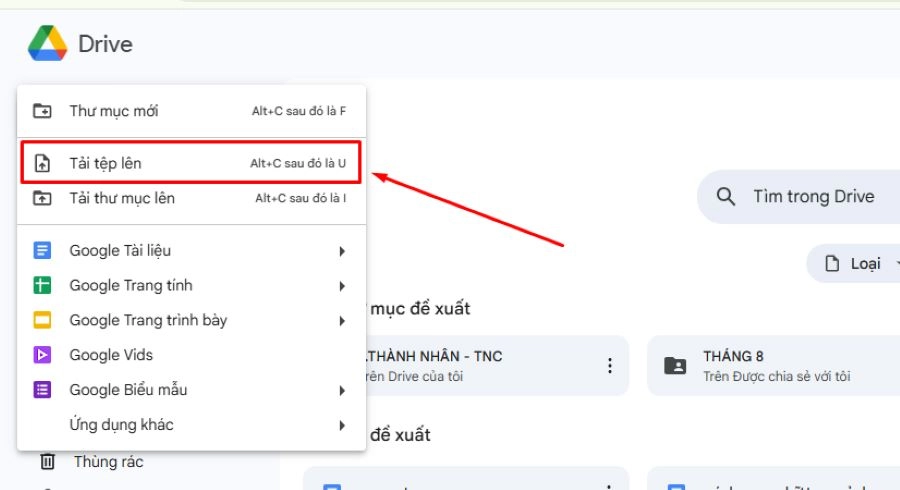Image resolution: width=900 pixels, height=490 pixels.
Task: Click the folder upload icon
Action: pos(42,198)
